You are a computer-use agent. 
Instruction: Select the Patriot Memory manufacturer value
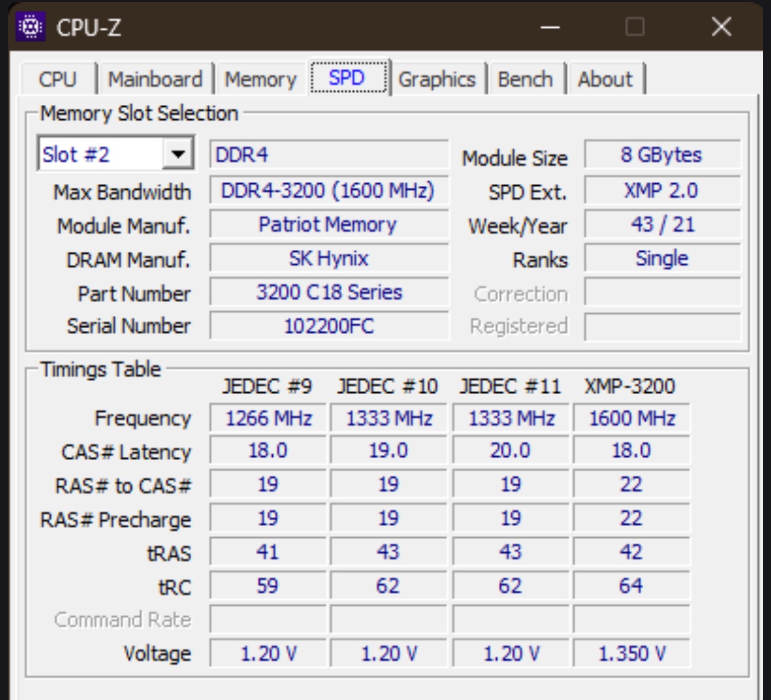point(329,225)
